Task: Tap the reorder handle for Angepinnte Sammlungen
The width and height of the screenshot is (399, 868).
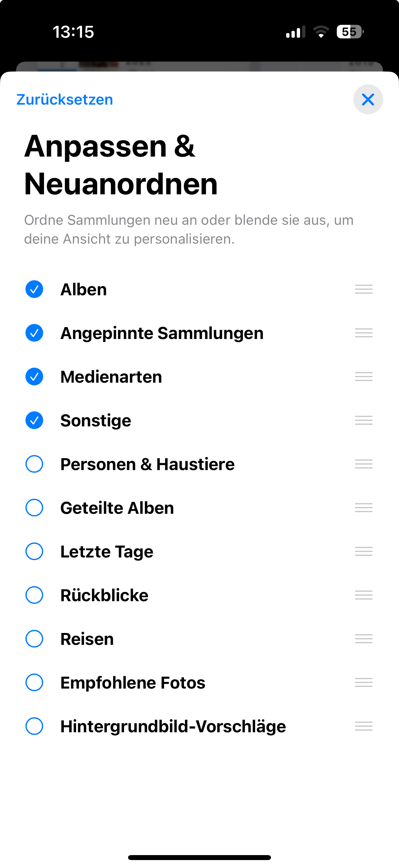Action: coord(363,333)
